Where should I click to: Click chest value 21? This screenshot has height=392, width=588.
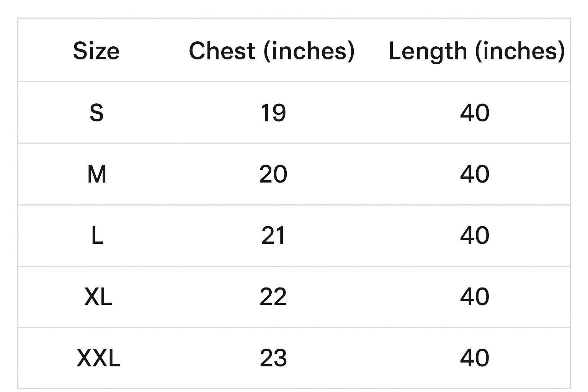click(x=273, y=235)
